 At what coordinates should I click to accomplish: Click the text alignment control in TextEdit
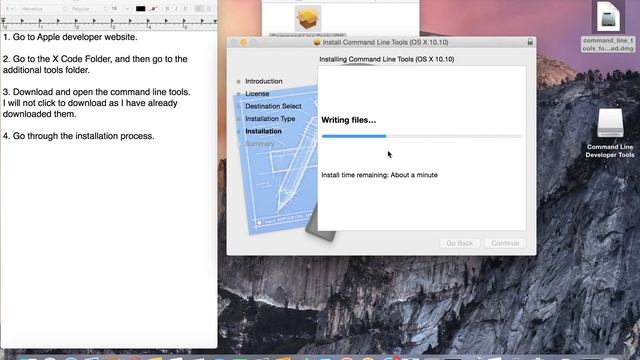[204, 9]
